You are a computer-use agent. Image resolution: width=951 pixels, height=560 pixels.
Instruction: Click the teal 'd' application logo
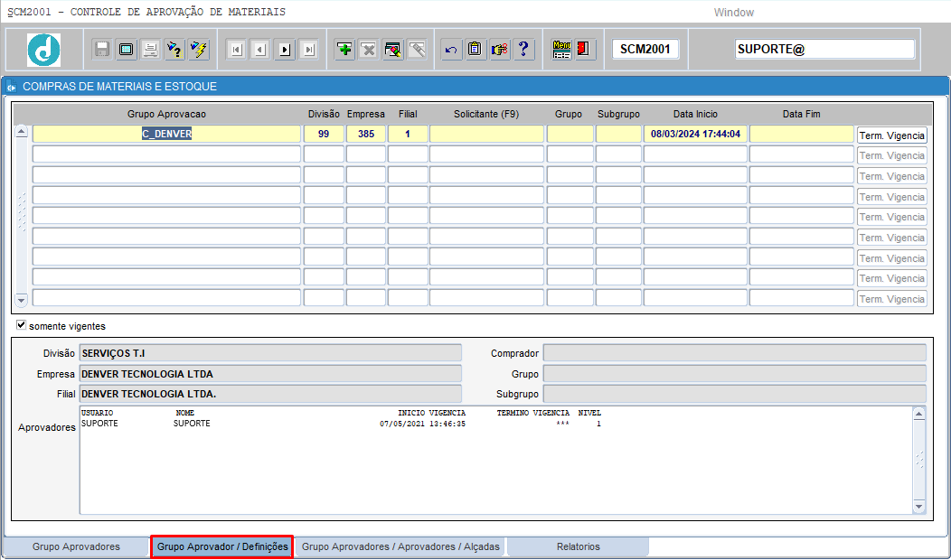[x=43, y=50]
